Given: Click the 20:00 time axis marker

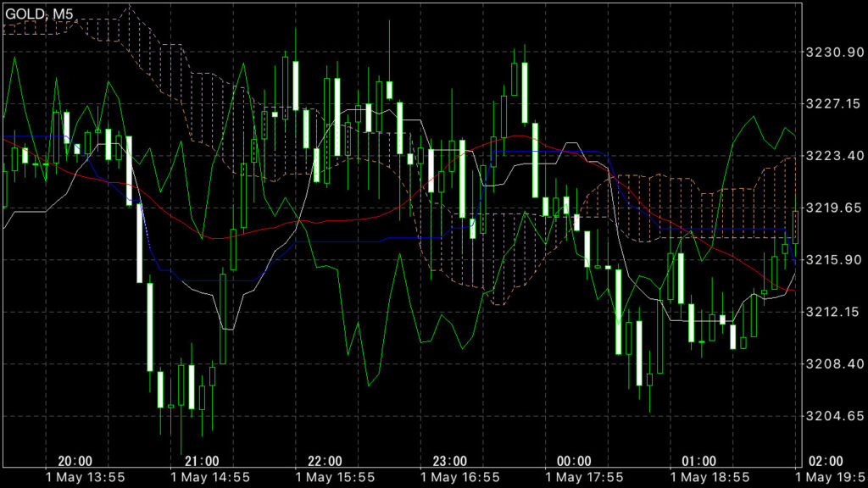Looking at the screenshot, I should click(75, 461).
